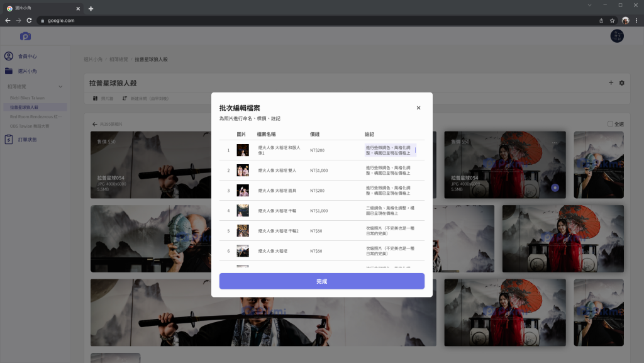Open 訂單狀態 from the sidebar
This screenshot has height=363, width=644.
pos(27,139)
